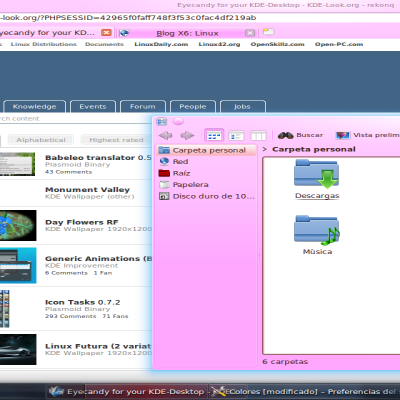Open the Jobs site tab
The height and width of the screenshot is (400, 400).
pyautogui.click(x=242, y=107)
